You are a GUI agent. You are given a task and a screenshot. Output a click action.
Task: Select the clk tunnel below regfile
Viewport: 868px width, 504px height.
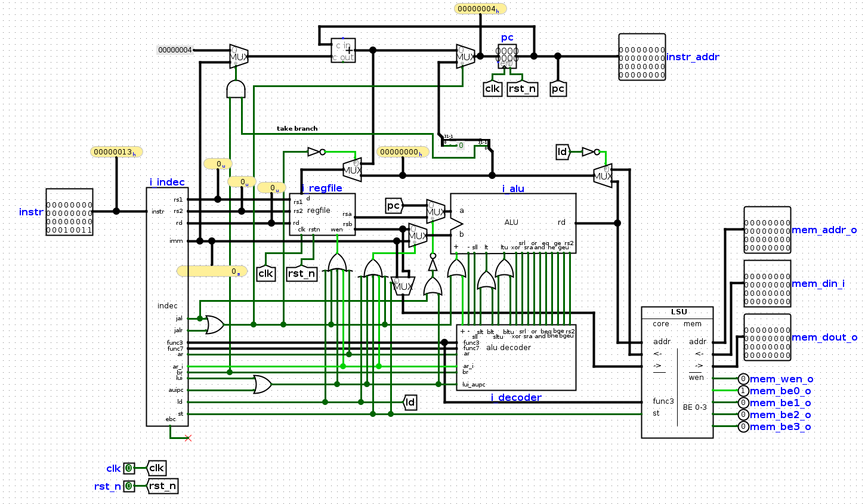coord(265,274)
